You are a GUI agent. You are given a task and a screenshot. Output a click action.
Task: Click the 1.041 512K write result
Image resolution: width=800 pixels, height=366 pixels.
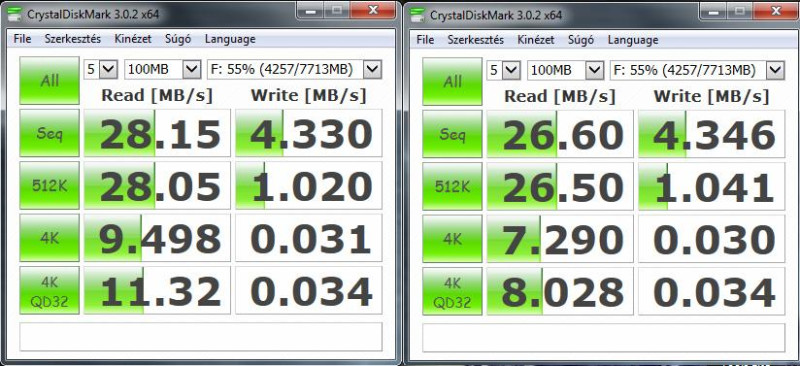click(x=712, y=186)
